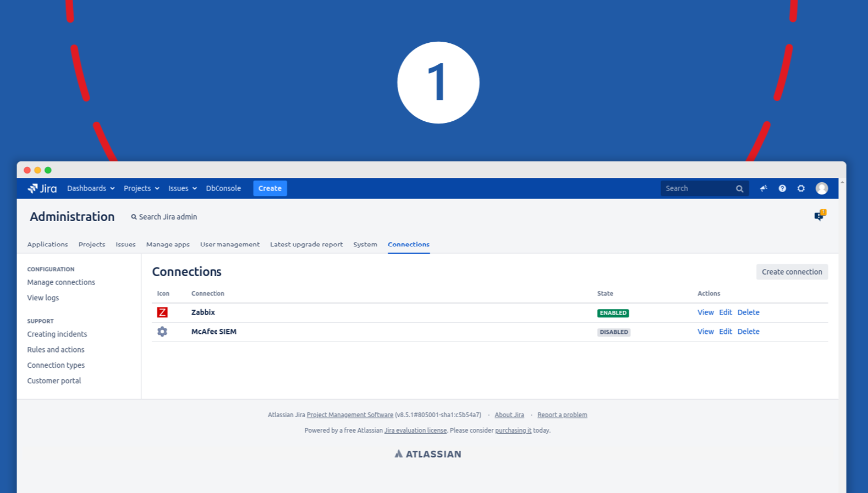The width and height of the screenshot is (868, 493).
Task: Open the Manage apps tab
Action: pyautogui.click(x=168, y=245)
